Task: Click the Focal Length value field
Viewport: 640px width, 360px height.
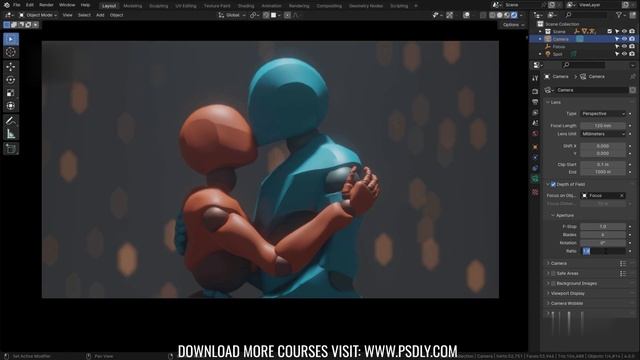Action: (603, 126)
